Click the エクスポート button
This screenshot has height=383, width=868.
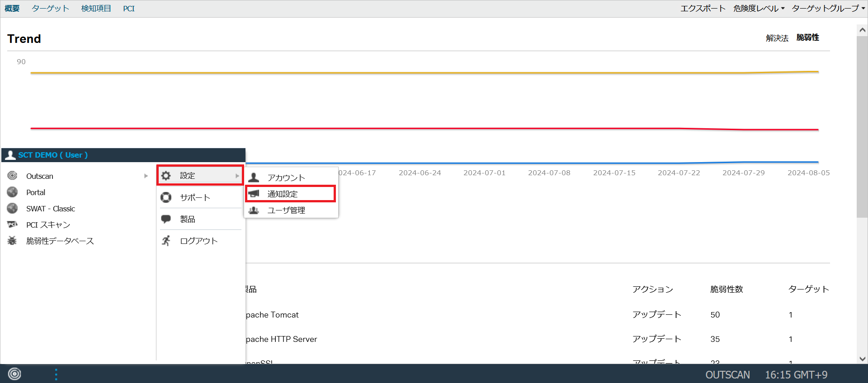click(x=703, y=9)
